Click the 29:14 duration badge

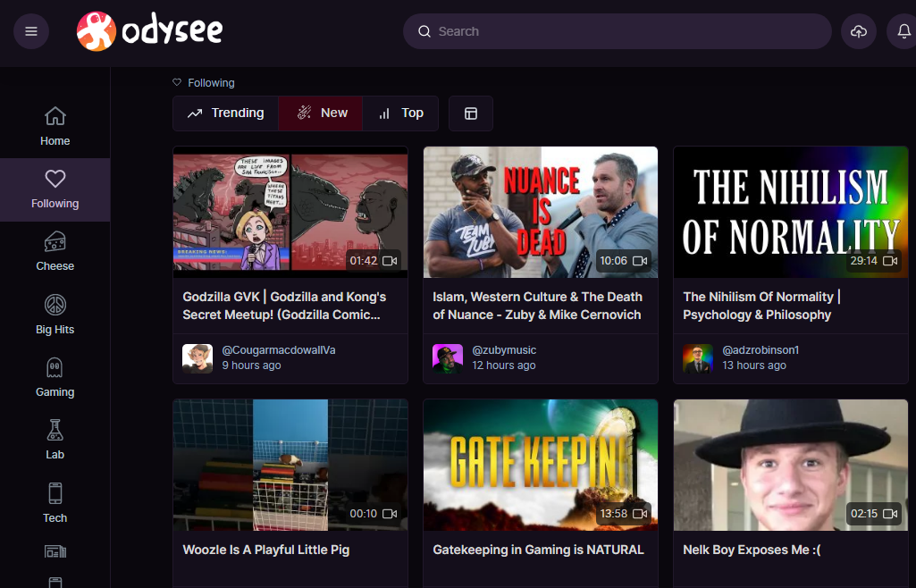(x=873, y=260)
